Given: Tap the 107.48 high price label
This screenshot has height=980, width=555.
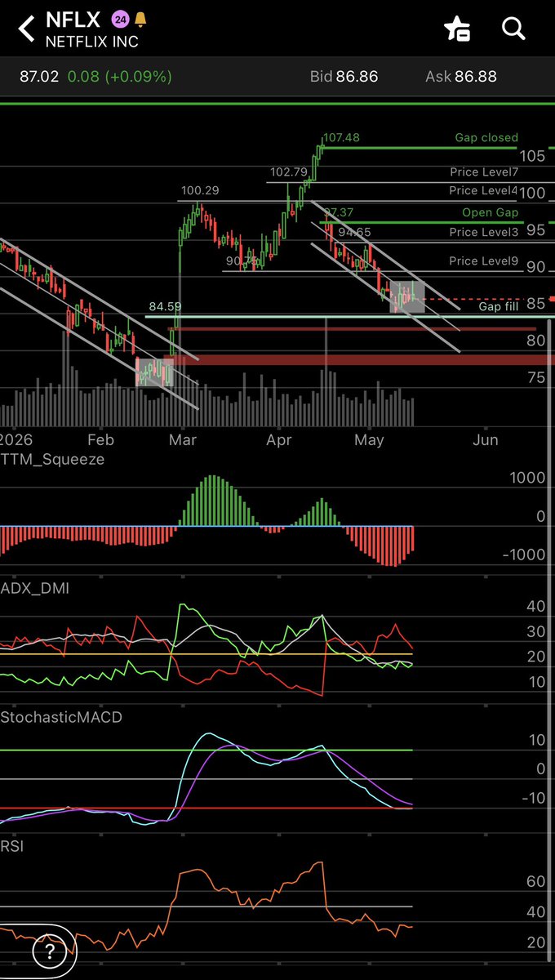Looking at the screenshot, I should 341,138.
